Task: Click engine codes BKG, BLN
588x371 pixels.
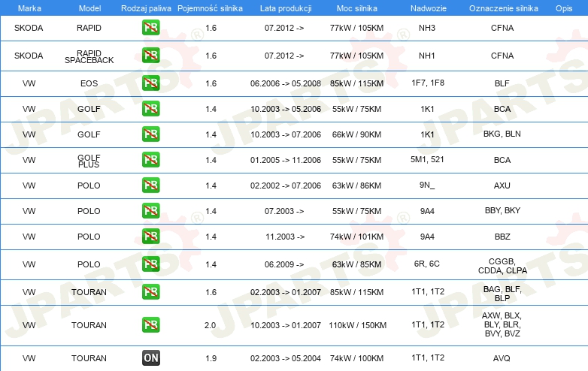Action: 502,134
